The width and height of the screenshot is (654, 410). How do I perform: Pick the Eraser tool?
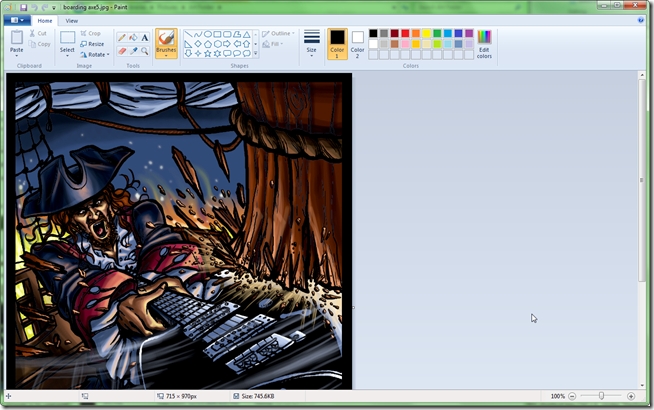[x=121, y=51]
